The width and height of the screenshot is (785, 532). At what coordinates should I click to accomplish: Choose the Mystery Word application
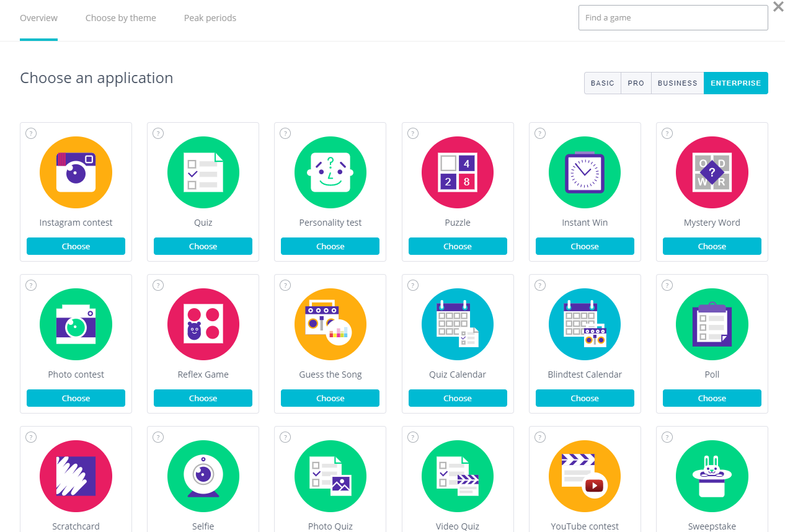tap(712, 246)
